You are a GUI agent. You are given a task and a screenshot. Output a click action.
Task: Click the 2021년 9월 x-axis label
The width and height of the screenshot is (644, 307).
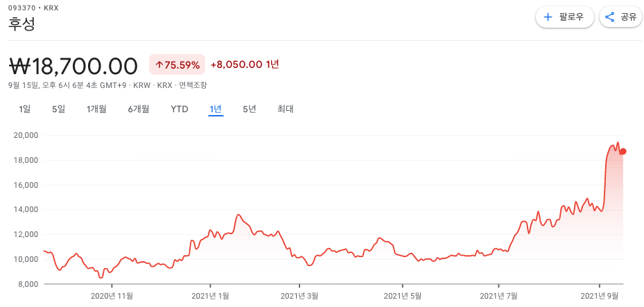coord(600,295)
